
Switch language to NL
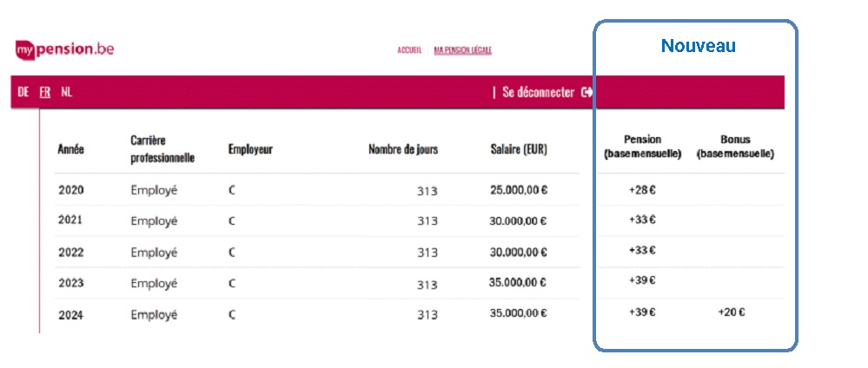[x=67, y=92]
